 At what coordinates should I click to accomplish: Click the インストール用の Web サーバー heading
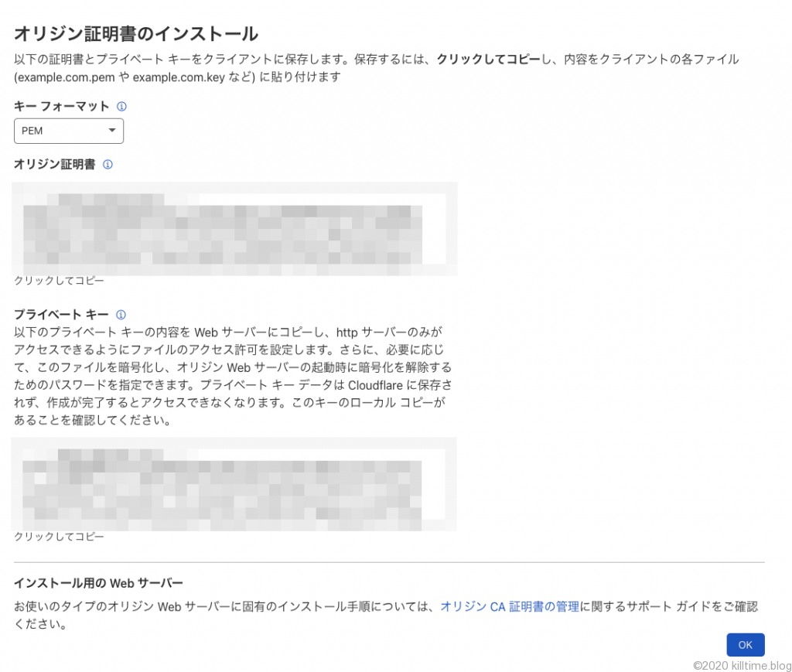point(98,583)
